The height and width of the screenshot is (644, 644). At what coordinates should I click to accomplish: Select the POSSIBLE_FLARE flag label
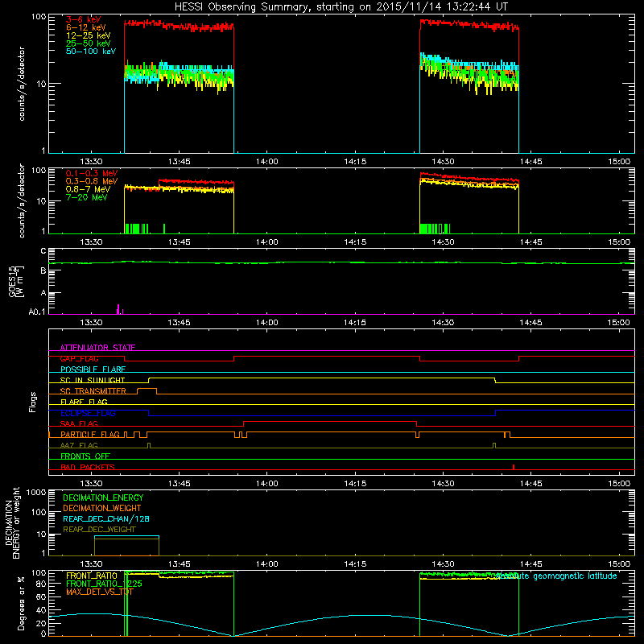93,369
